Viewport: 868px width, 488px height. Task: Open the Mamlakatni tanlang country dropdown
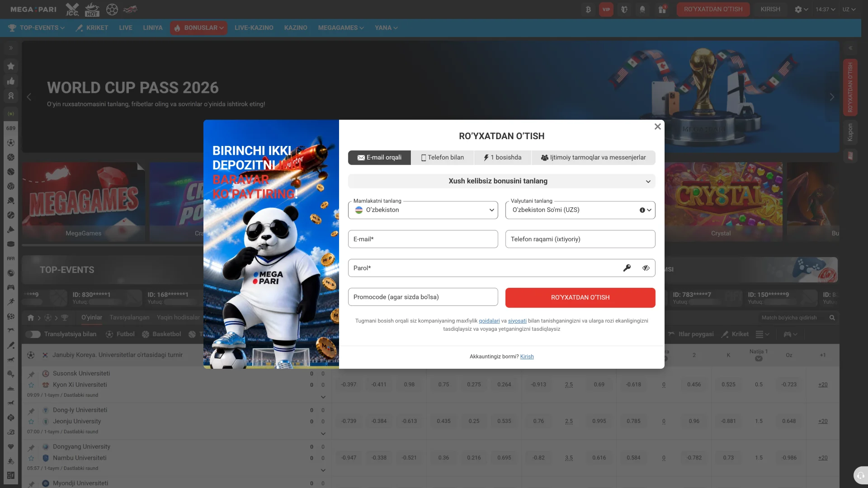[x=423, y=210]
